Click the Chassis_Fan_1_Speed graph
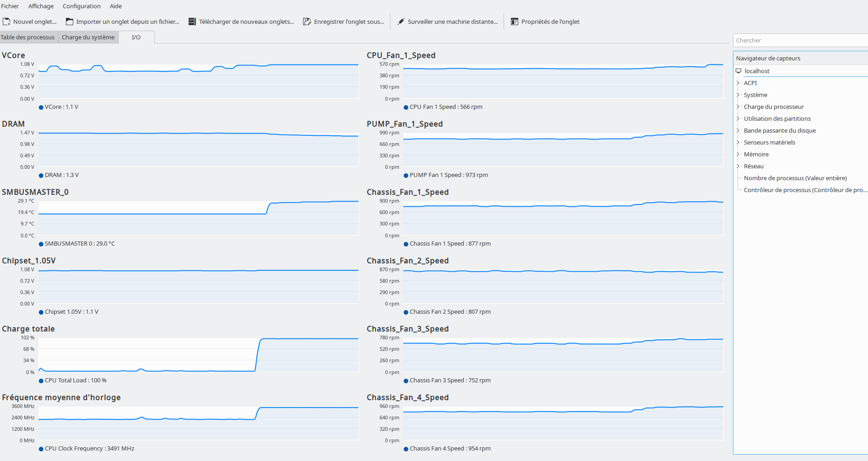This screenshot has height=461, width=868. click(563, 218)
